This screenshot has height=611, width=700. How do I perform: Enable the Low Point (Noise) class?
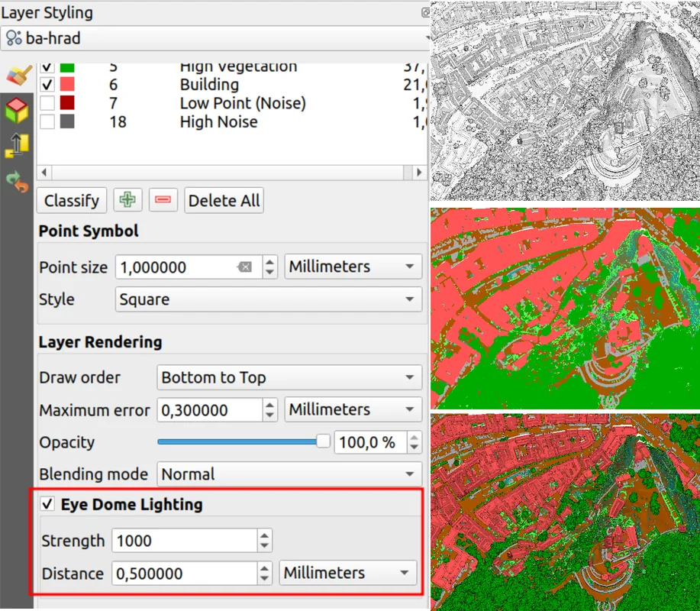(x=47, y=103)
